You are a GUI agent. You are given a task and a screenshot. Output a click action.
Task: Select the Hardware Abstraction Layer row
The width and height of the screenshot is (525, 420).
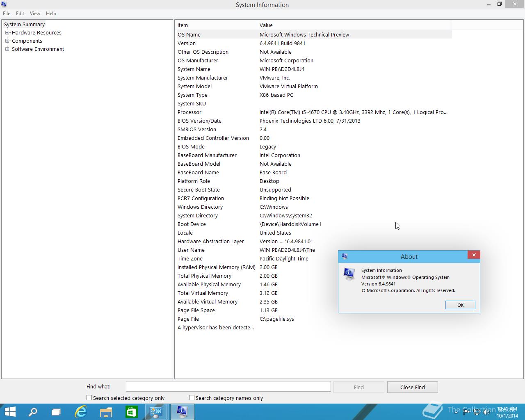(x=314, y=241)
